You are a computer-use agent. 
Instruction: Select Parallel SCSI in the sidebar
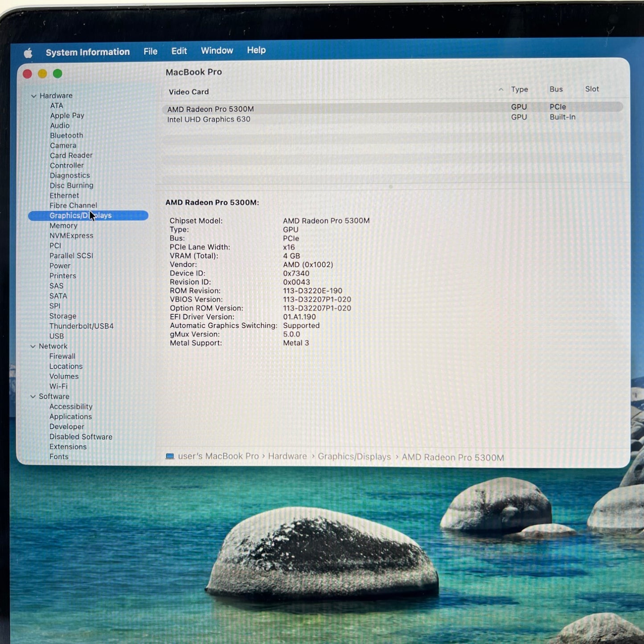point(71,256)
